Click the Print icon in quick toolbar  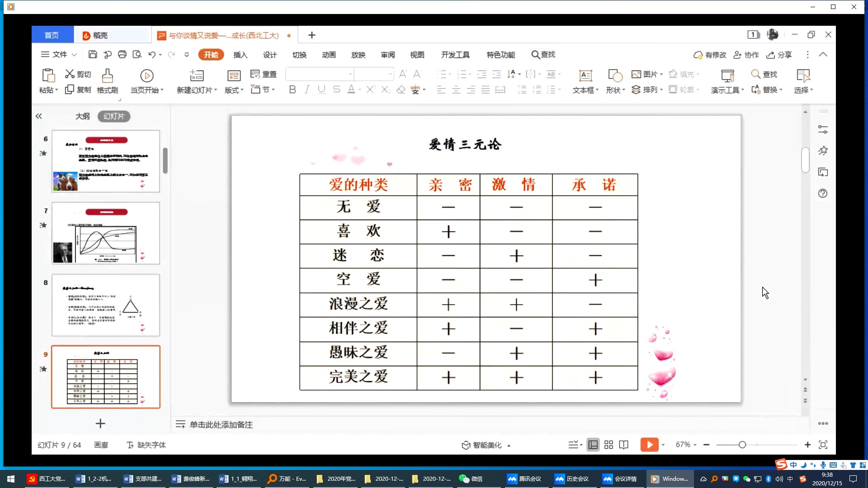coord(122,55)
